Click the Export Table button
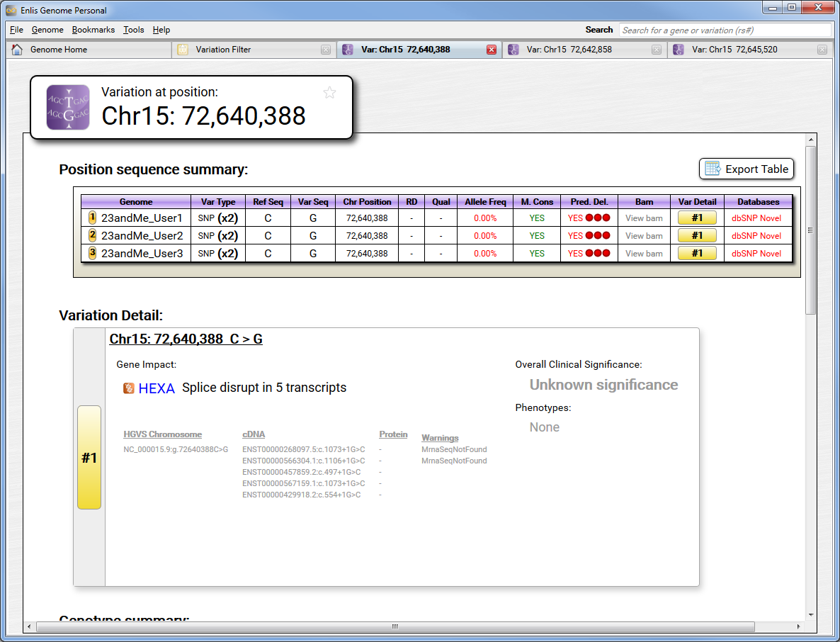Image resolution: width=840 pixels, height=642 pixels. tap(747, 169)
